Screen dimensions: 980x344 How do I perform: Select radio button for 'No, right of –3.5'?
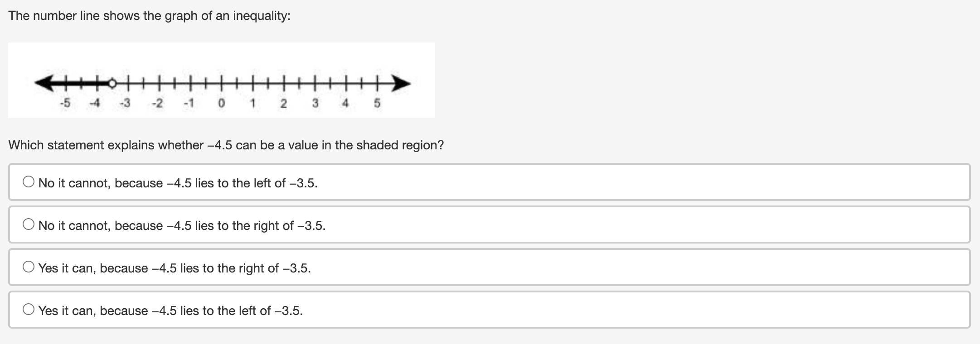click(29, 225)
